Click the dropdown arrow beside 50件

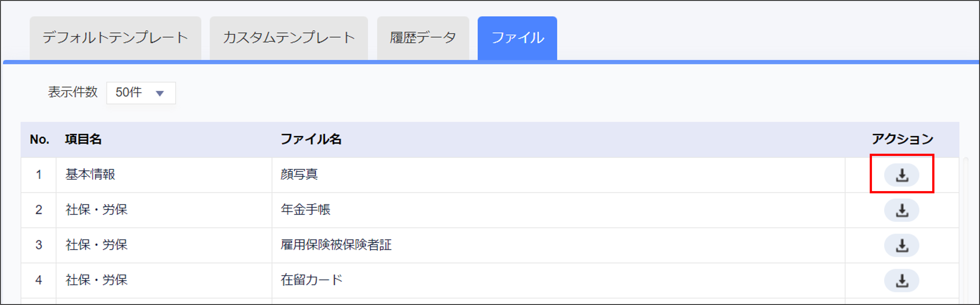[160, 93]
